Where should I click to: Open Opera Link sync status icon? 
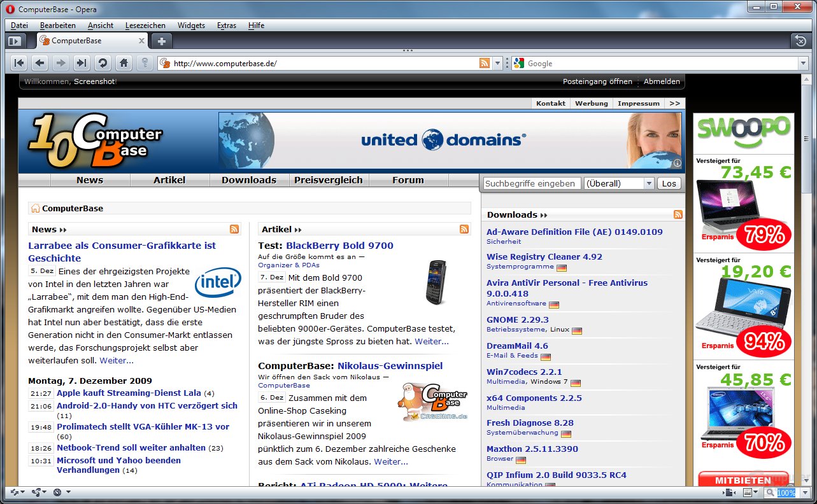click(14, 493)
